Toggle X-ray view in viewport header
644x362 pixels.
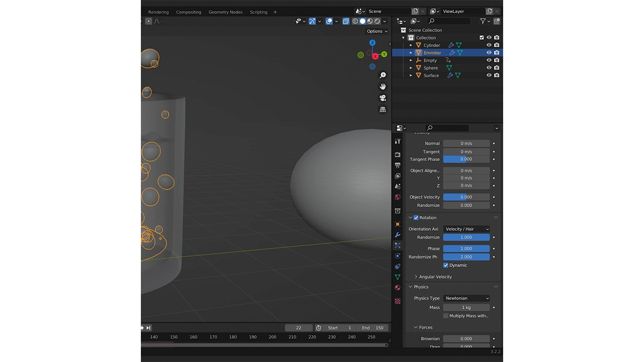pyautogui.click(x=346, y=21)
